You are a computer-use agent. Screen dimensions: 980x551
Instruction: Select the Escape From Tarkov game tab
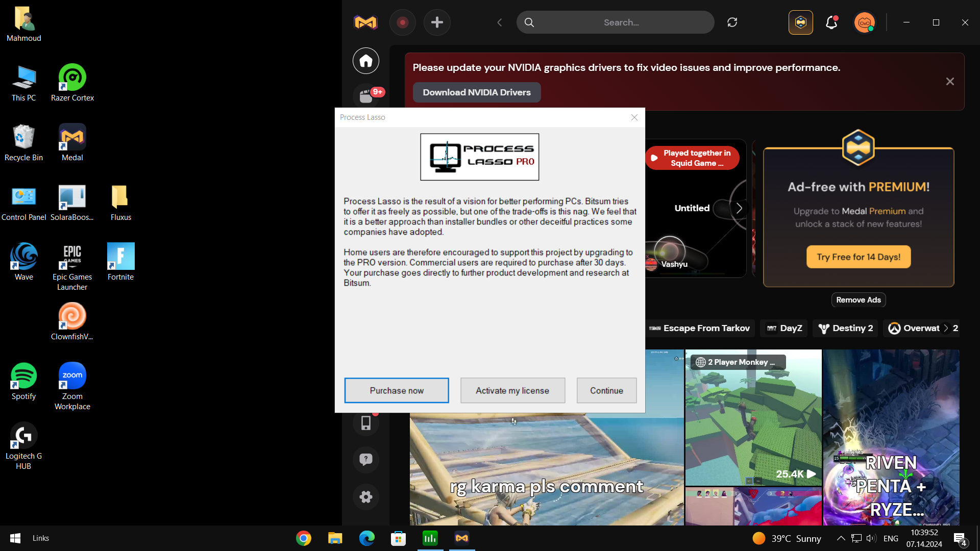[700, 328]
